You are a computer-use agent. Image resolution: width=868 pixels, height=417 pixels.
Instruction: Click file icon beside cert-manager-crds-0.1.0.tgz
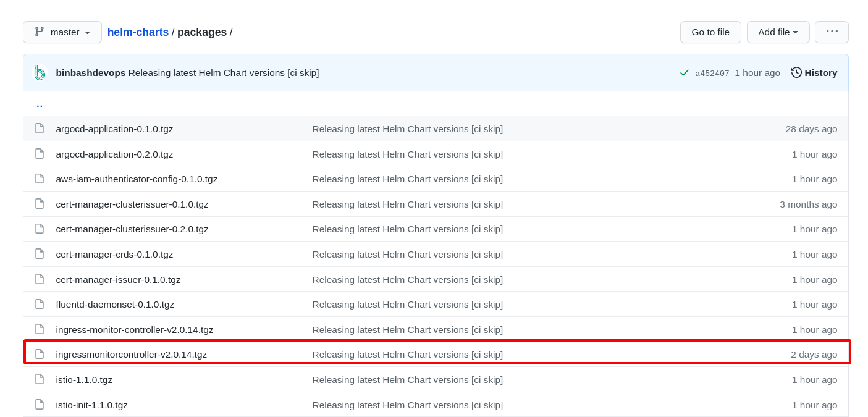pos(40,254)
